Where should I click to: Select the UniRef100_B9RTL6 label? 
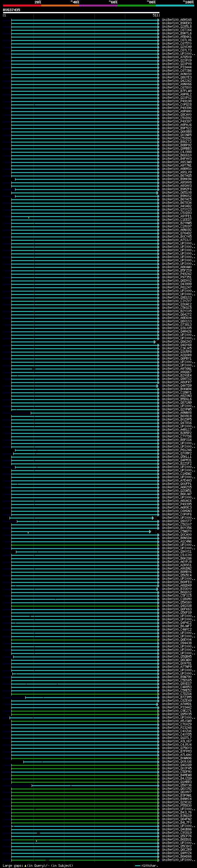click(177, 33)
